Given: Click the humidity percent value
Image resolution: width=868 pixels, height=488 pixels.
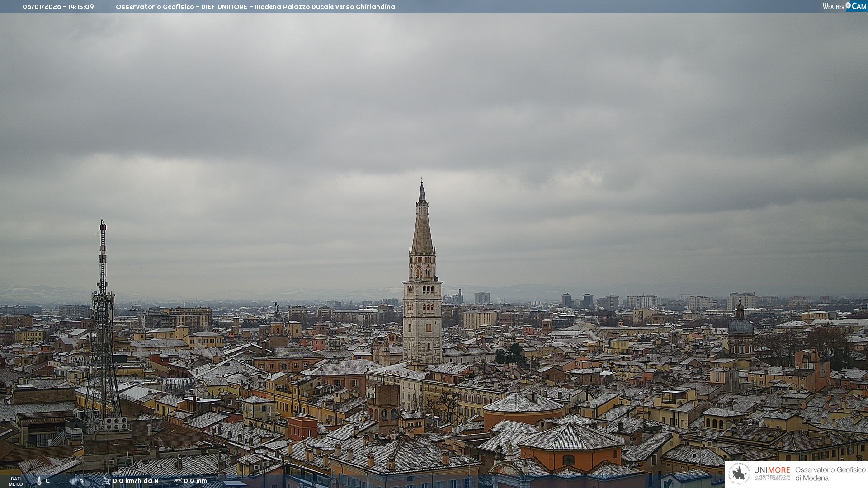Looking at the screenshot, I should pyautogui.click(x=82, y=481).
